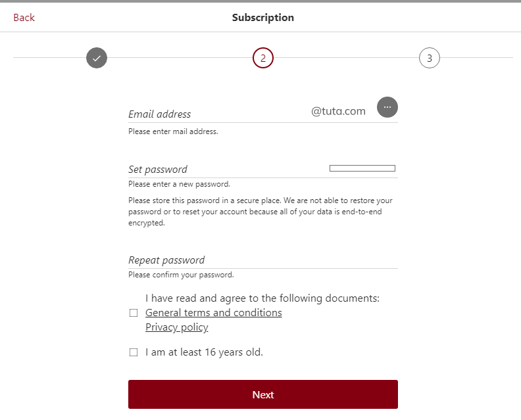This screenshot has width=521, height=420.
Task: Check the terms and conditions agreement checkbox
Action: [134, 313]
